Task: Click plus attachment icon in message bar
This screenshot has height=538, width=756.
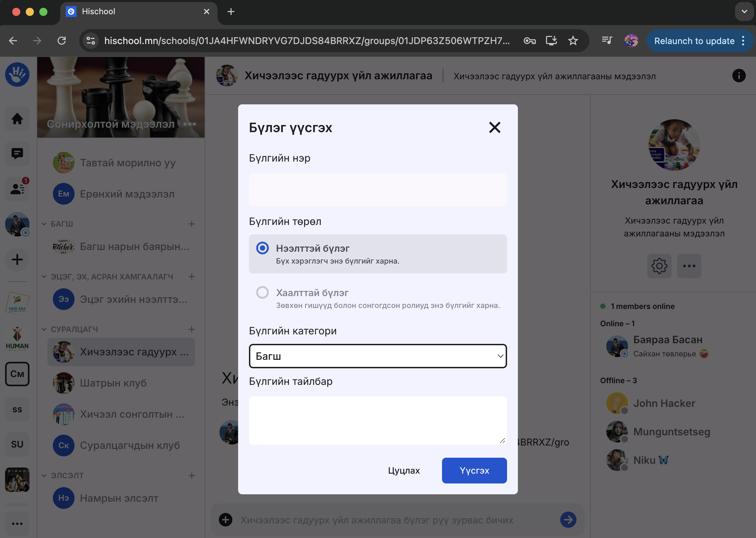Action: (226, 520)
